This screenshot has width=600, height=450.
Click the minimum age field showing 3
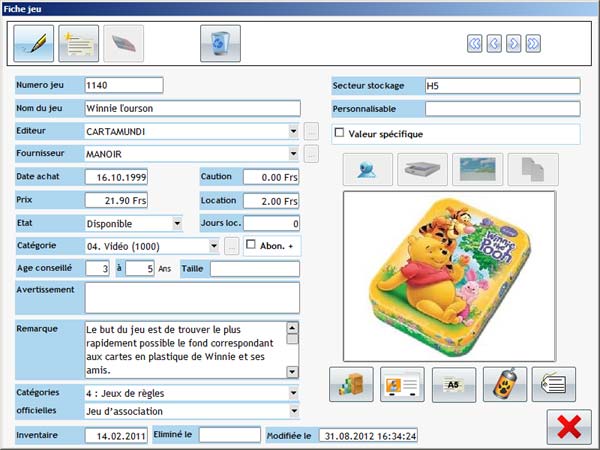point(97,269)
